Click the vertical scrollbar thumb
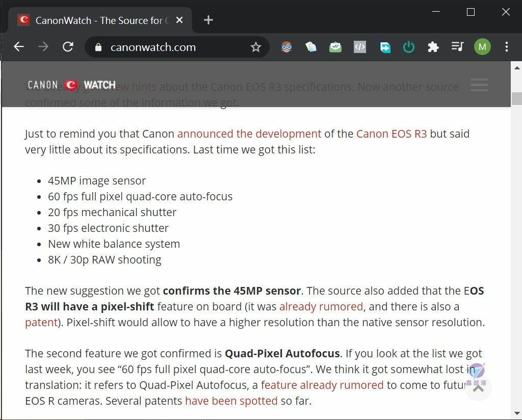Viewport: 522px width, 420px height. click(x=517, y=98)
